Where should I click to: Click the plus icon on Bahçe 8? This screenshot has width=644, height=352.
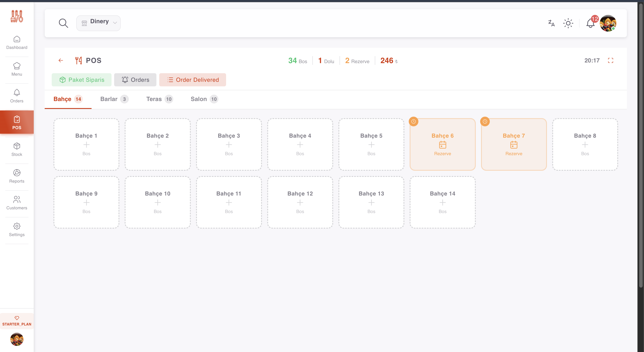[x=585, y=145]
